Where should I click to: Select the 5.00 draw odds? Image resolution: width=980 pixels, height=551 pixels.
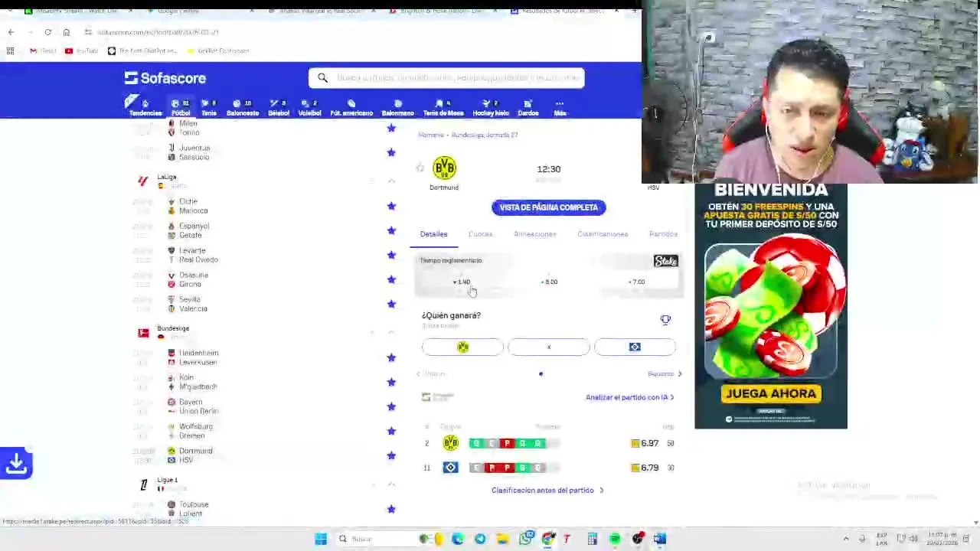[549, 282]
